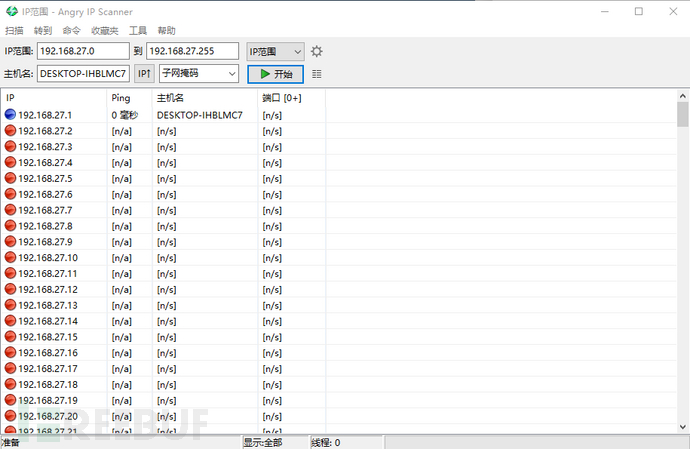The image size is (690, 449).
Task: Click the scroll up arrow of results list
Action: click(683, 96)
